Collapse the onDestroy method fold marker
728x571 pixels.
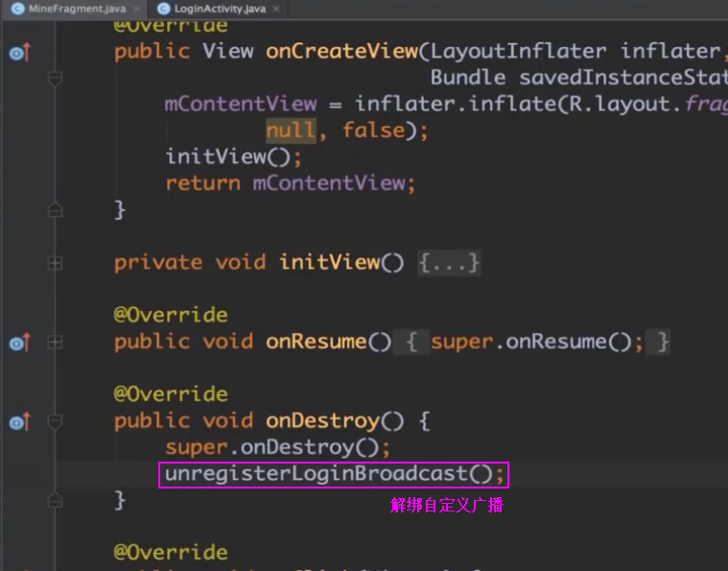(56, 422)
